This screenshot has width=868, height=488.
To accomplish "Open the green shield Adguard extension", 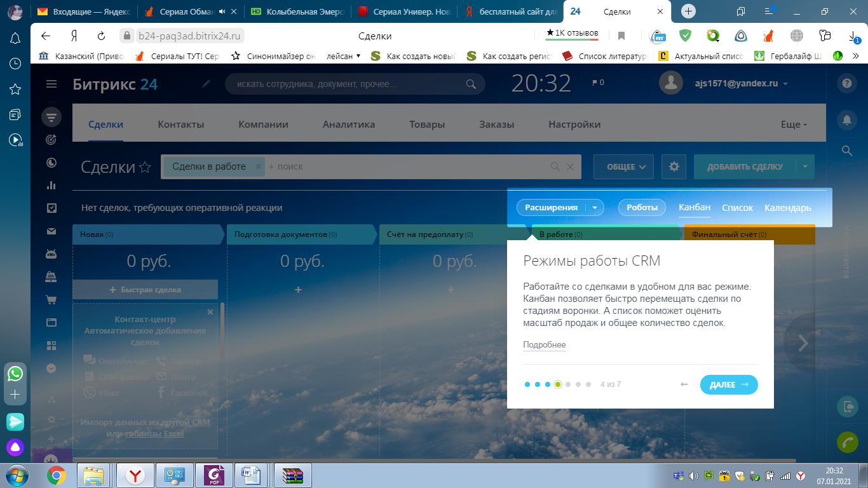I will pos(685,36).
